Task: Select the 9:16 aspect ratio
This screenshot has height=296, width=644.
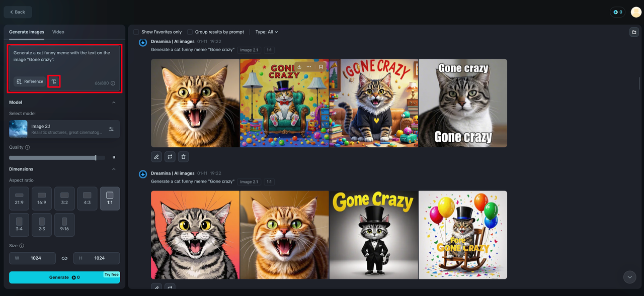Action: [64, 225]
